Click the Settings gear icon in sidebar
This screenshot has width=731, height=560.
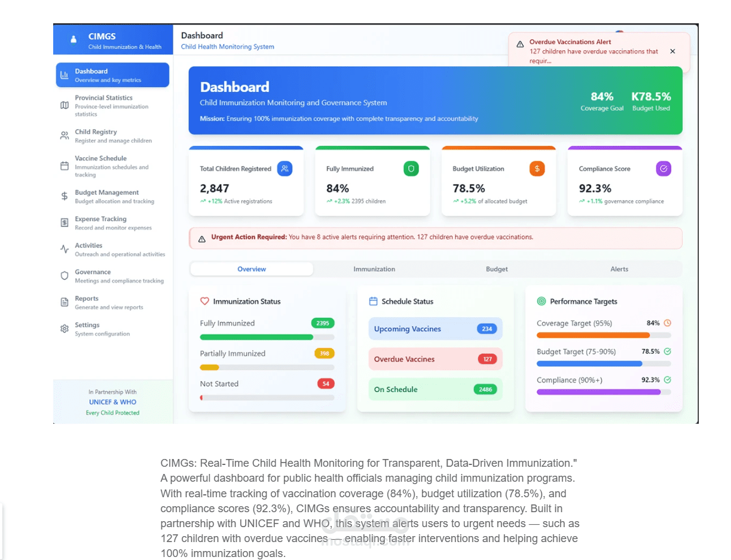click(x=65, y=329)
